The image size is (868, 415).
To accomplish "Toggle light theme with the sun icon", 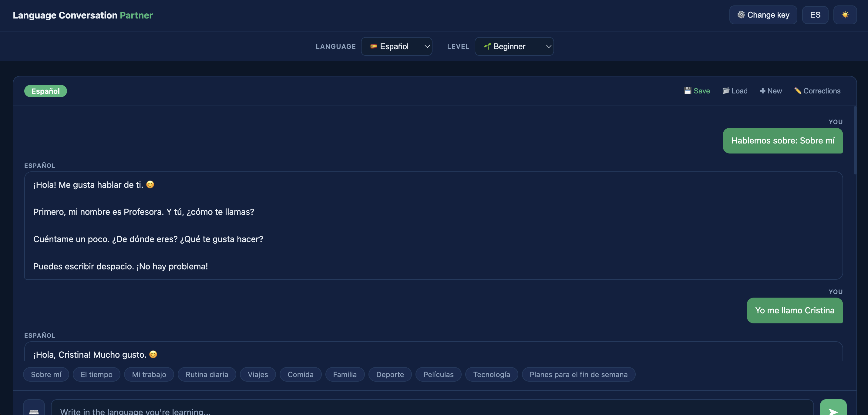I will tap(845, 15).
